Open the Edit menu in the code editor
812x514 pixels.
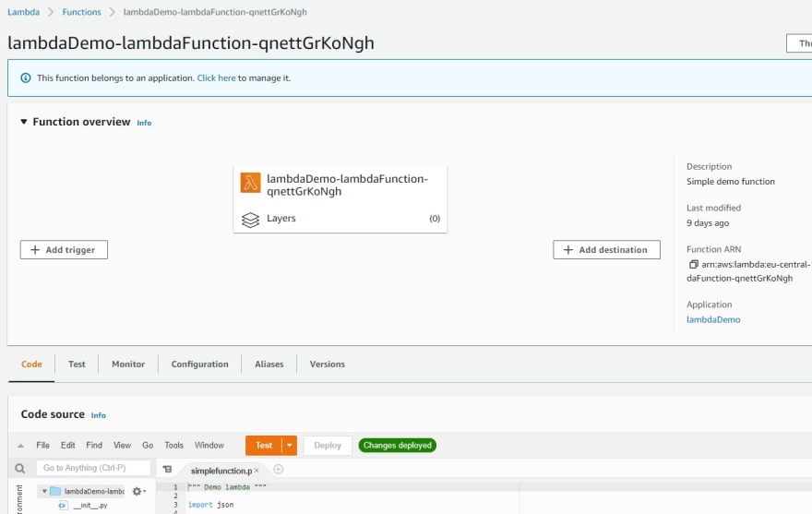(x=68, y=445)
